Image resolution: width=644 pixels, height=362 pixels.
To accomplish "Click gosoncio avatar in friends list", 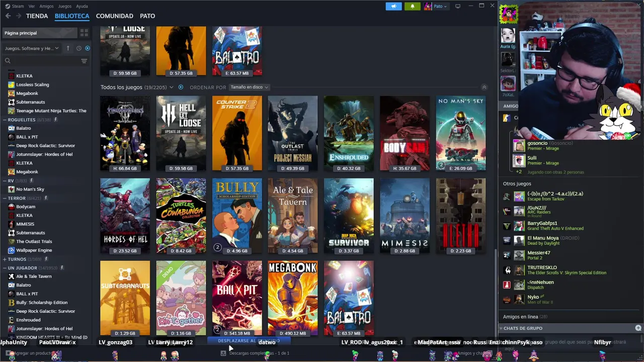I will click(x=519, y=146).
